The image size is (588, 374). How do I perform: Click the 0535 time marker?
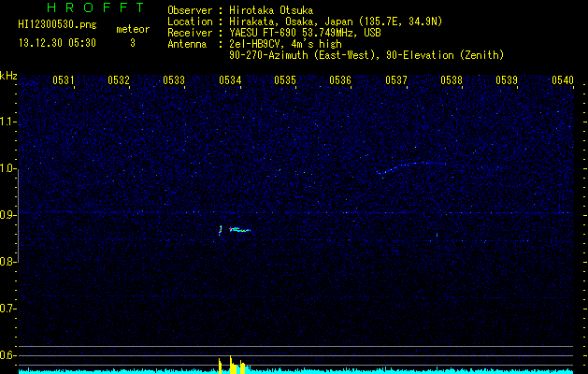pyautogui.click(x=285, y=80)
